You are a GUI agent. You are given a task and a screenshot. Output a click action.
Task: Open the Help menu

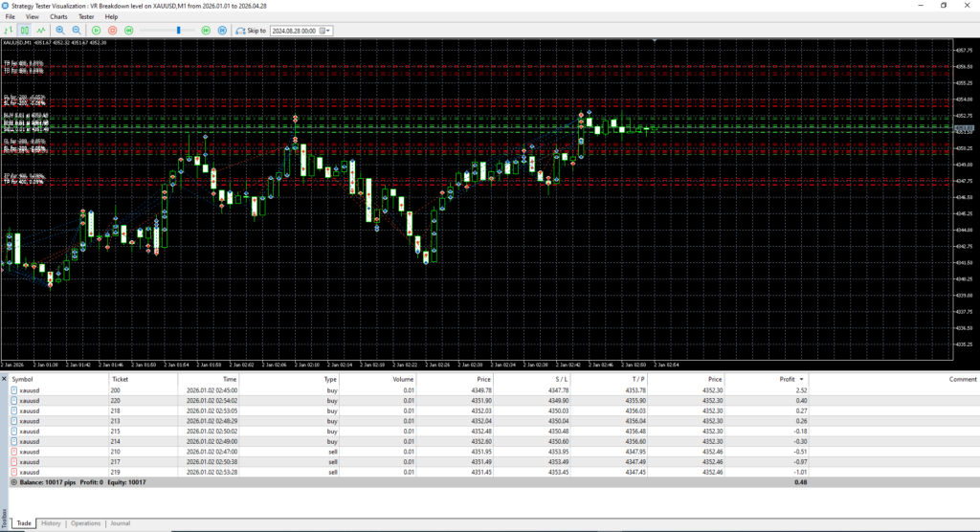(111, 17)
